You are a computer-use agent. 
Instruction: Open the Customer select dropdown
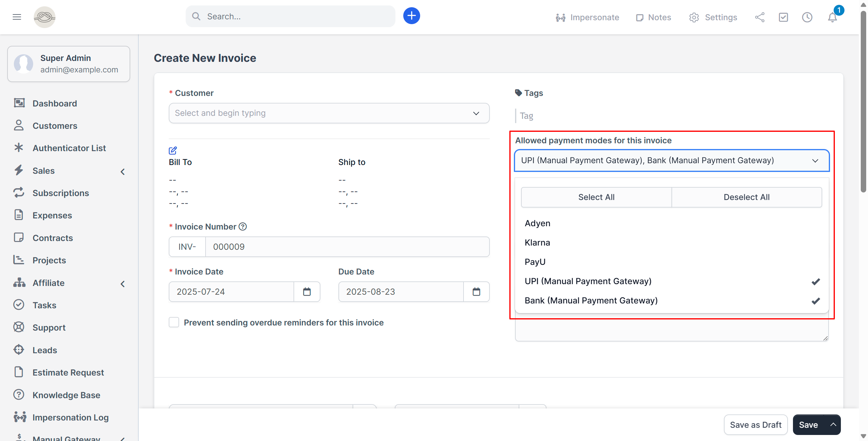(x=329, y=113)
